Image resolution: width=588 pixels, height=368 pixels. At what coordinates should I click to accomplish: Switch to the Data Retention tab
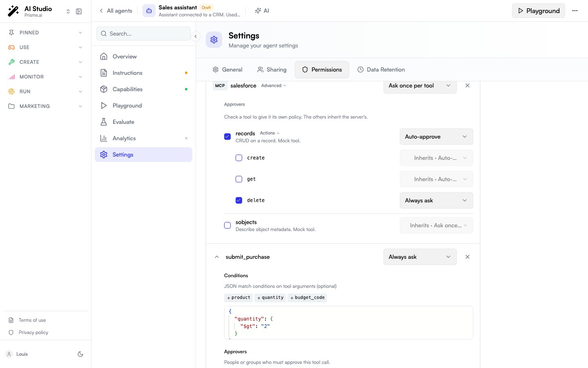pos(381,70)
